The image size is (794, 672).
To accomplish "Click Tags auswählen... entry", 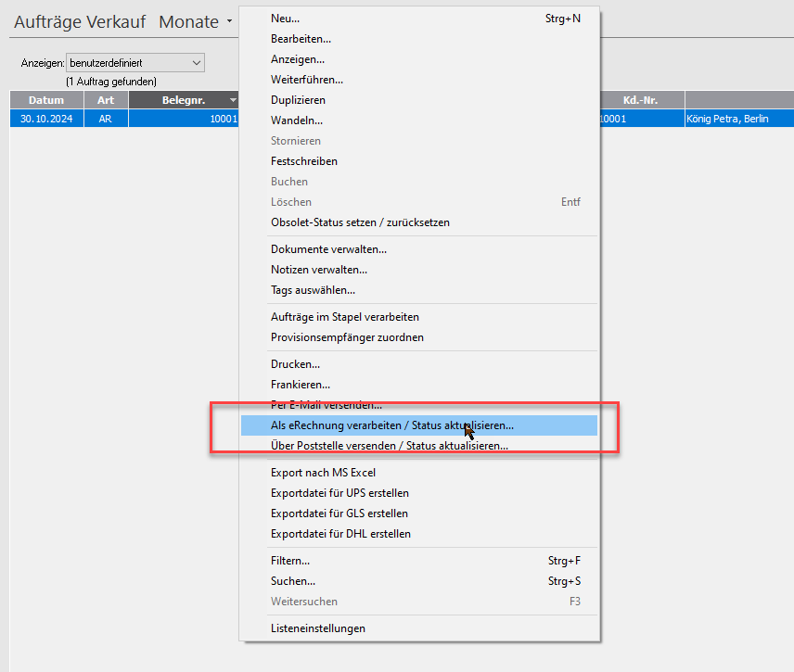I will (419, 290).
